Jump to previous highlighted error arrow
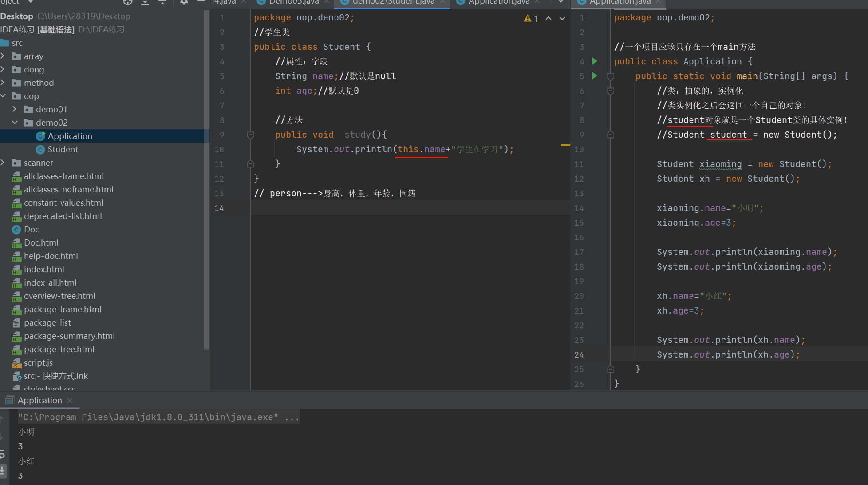 point(548,18)
